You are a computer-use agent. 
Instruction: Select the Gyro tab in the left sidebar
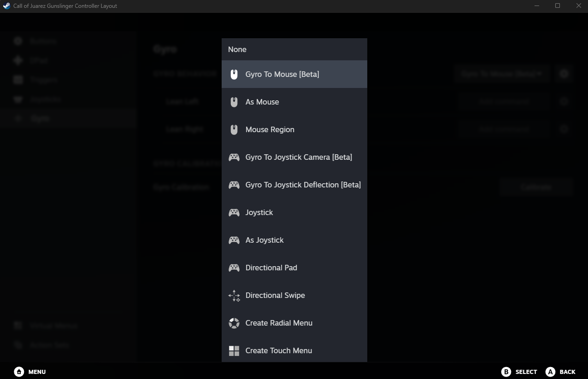click(x=41, y=118)
